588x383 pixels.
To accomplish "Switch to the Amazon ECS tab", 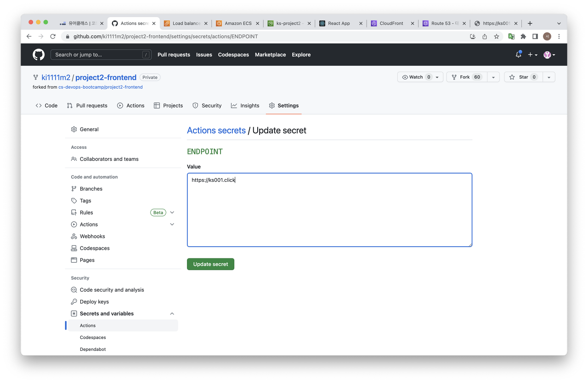I will click(237, 23).
